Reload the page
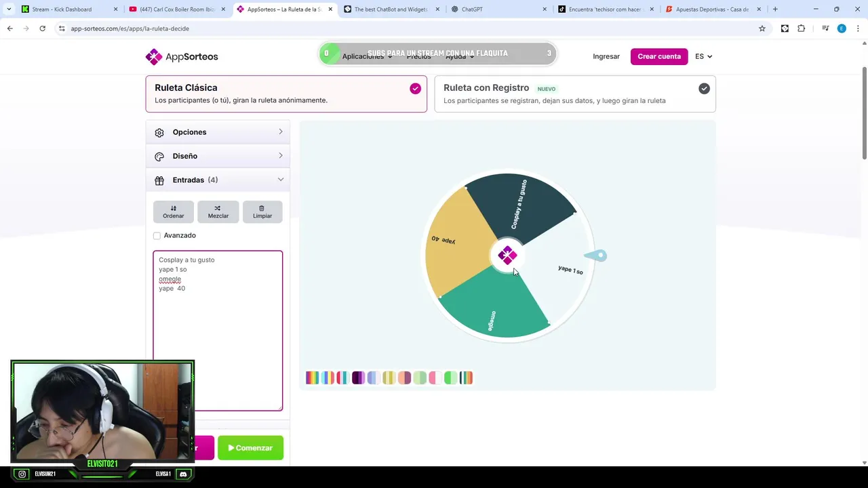The image size is (868, 488). tap(42, 28)
